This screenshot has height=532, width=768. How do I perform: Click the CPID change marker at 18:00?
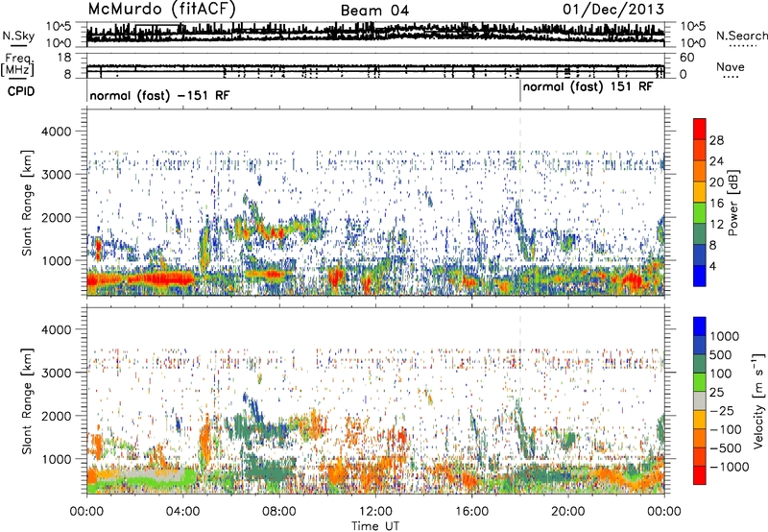[520, 91]
